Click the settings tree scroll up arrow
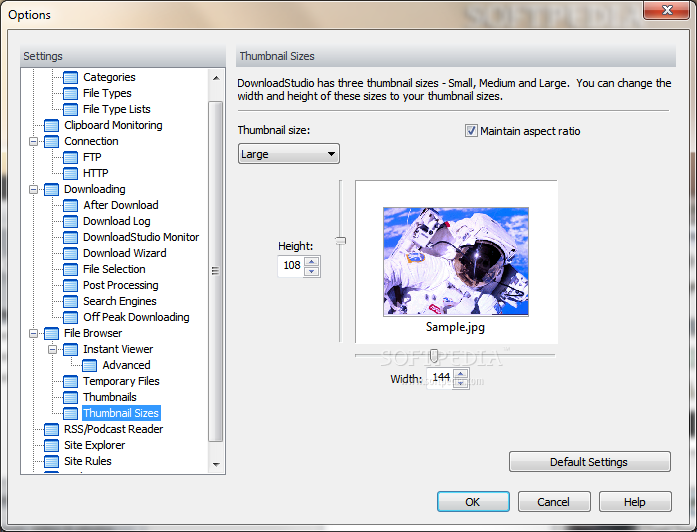The width and height of the screenshot is (697, 532). coord(216,78)
